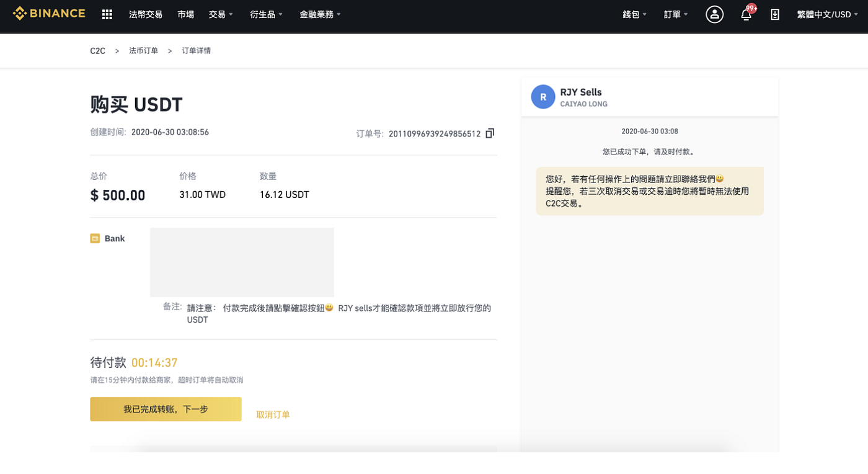This screenshot has height=474, width=868.
Task: Click the merchant name RJY Sells
Action: (x=581, y=92)
